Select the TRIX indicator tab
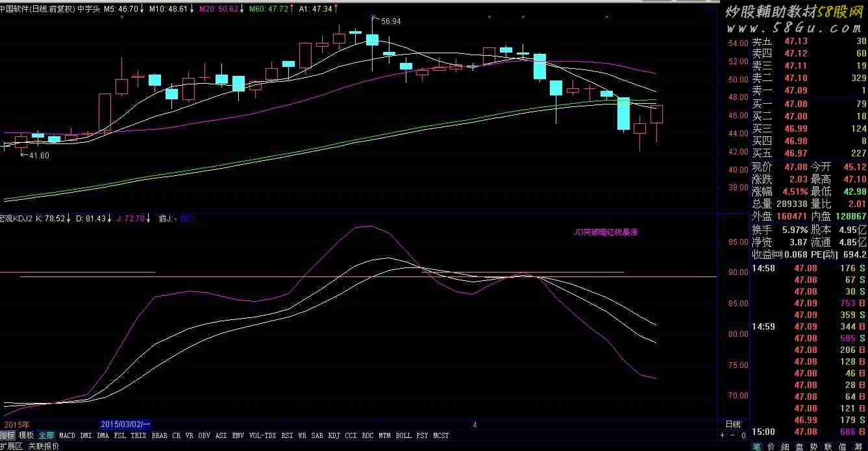This screenshot has width=868, height=451. coord(138,435)
